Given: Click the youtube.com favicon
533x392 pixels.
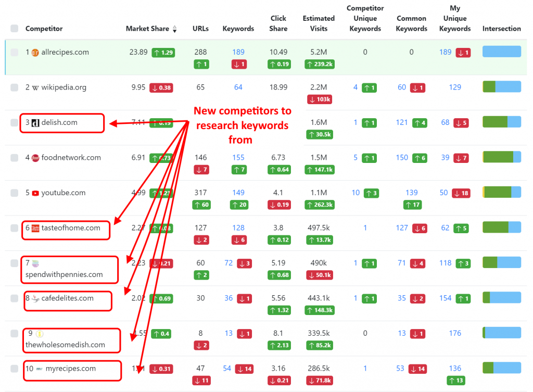Looking at the screenshot, I should tap(35, 193).
